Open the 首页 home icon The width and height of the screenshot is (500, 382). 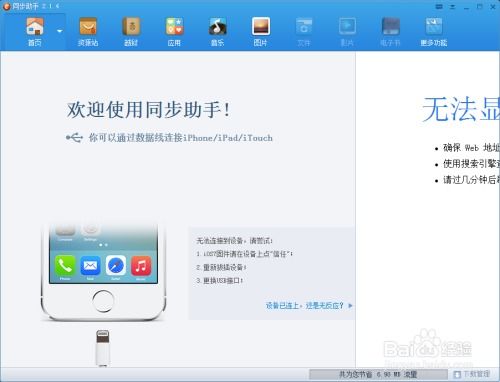coord(35,32)
